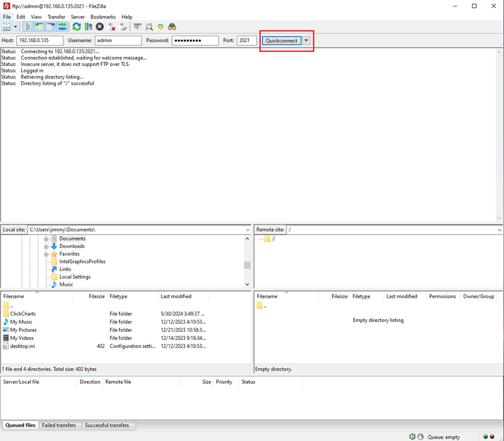The height and width of the screenshot is (441, 504).
Task: Toggle the remote directory tree display
Action: [51, 27]
